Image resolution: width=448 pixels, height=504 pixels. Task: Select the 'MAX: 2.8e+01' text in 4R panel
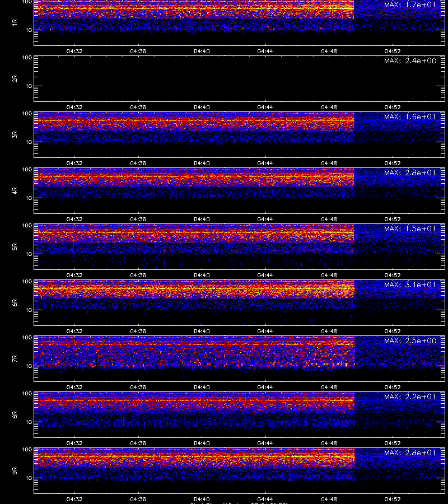410,172
